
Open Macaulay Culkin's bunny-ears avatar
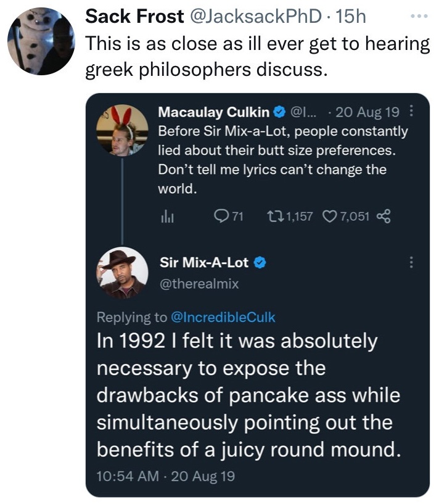tap(122, 130)
